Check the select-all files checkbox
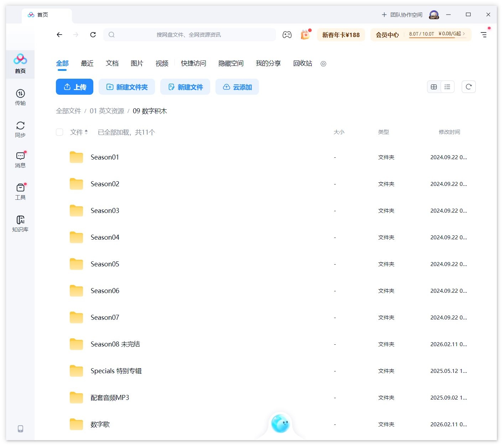This screenshot has width=504, height=448. click(59, 132)
